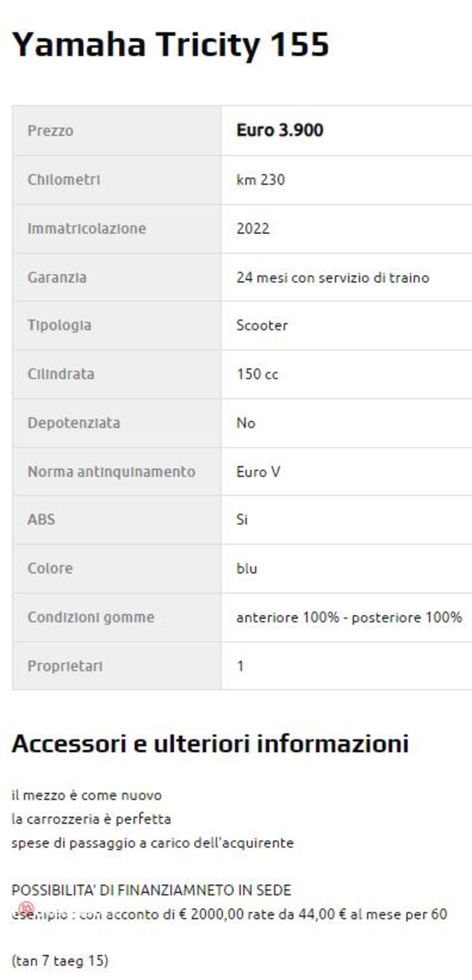Click the 'Euro V' emission standard value
This screenshot has width=472, height=980.
pyautogui.click(x=258, y=472)
